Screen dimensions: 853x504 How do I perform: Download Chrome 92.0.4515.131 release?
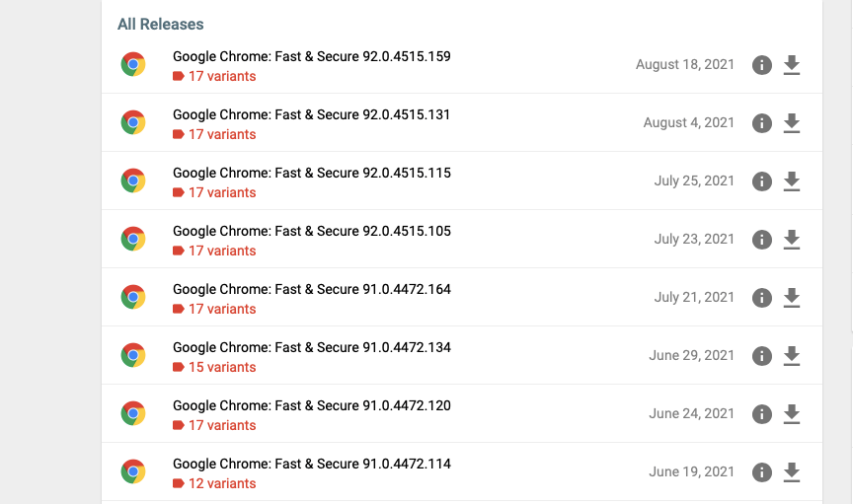[x=792, y=123]
